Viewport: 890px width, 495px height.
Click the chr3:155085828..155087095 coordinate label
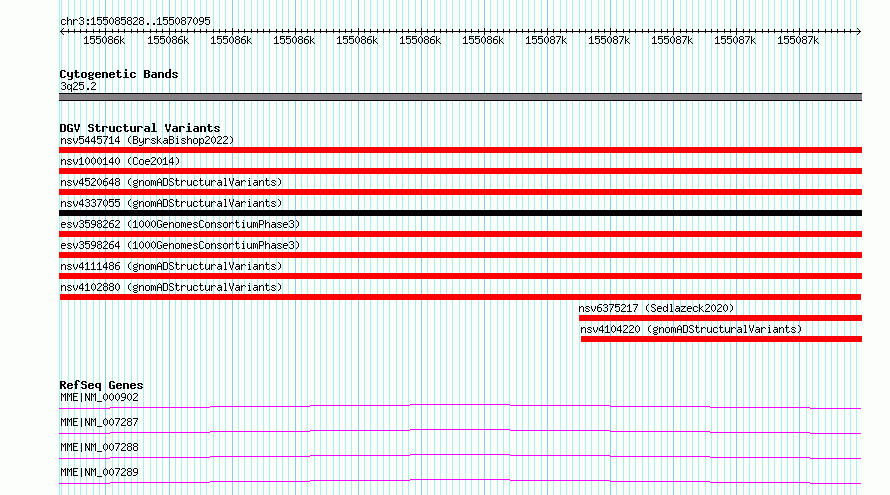pyautogui.click(x=135, y=21)
